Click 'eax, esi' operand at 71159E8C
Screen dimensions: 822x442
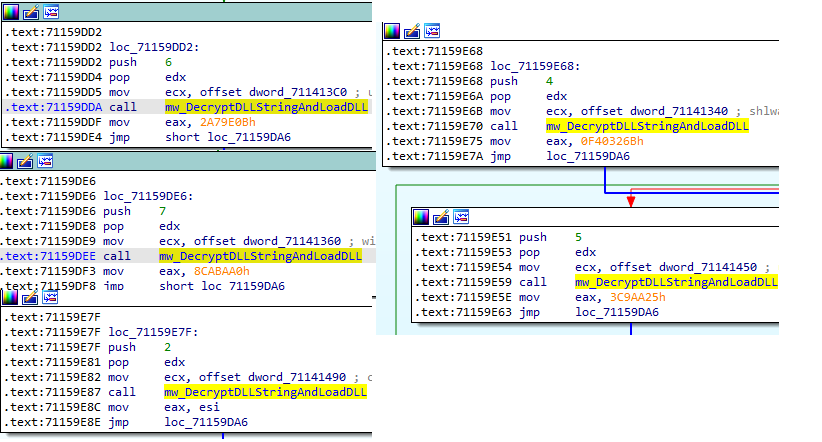191,407
